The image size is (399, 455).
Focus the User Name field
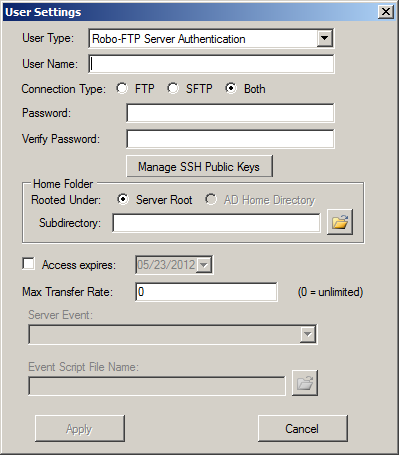point(211,64)
